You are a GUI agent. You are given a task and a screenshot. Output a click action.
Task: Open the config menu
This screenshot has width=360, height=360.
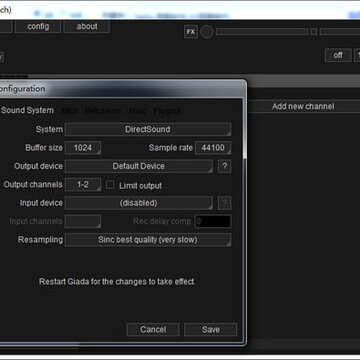click(x=38, y=26)
